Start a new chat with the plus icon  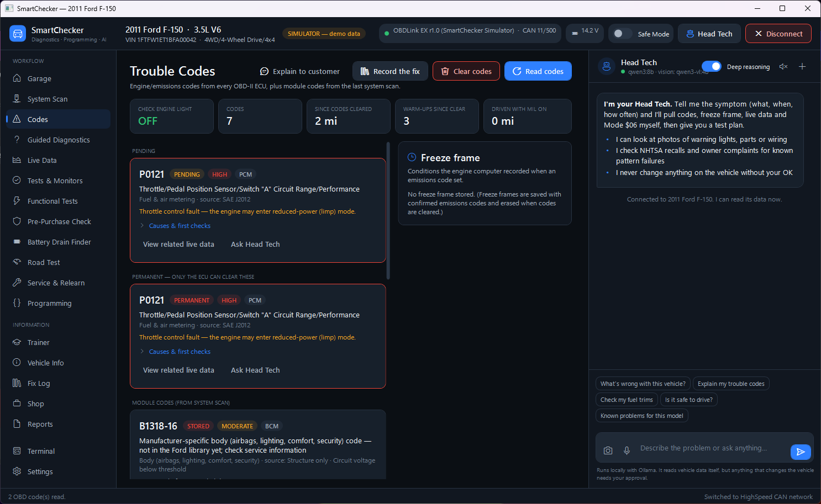pyautogui.click(x=802, y=67)
